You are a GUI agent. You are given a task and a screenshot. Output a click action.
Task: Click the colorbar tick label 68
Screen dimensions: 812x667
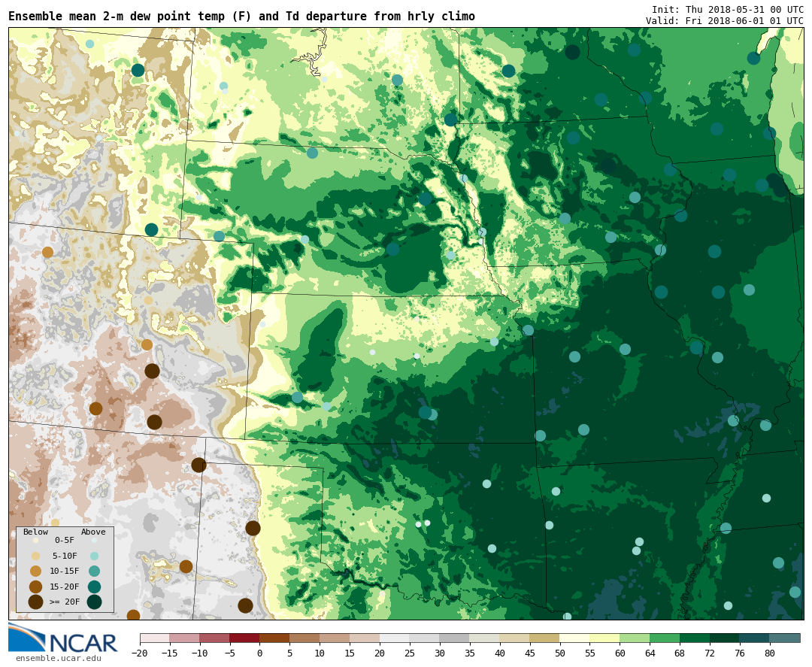(680, 653)
